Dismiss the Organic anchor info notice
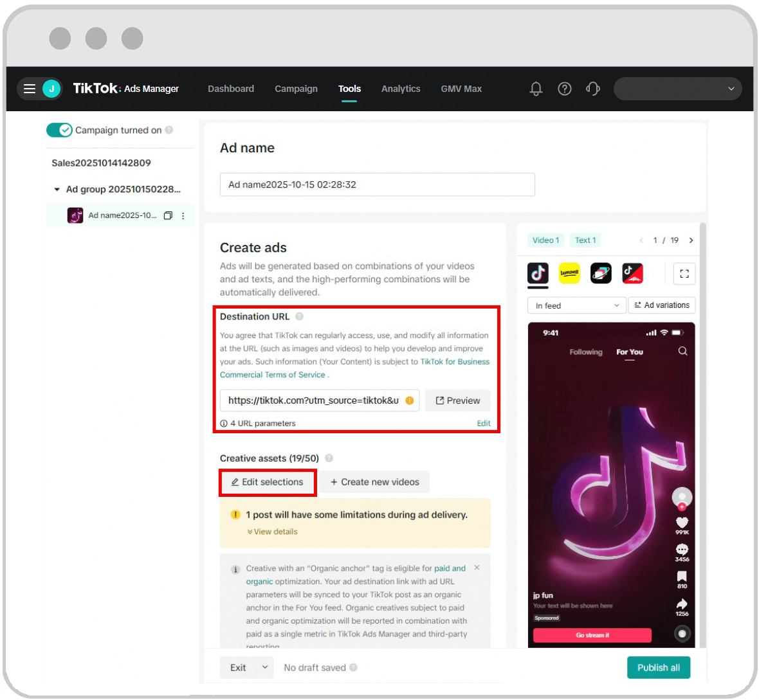 tap(477, 568)
